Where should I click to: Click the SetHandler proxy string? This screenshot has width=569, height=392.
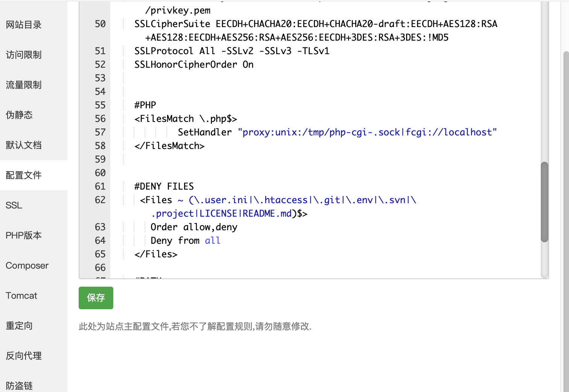367,132
